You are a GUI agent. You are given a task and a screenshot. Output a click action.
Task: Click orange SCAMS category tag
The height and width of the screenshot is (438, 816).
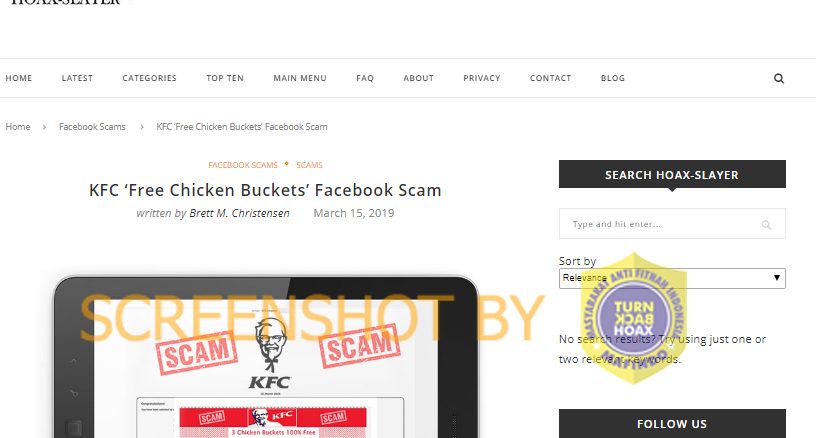(309, 165)
